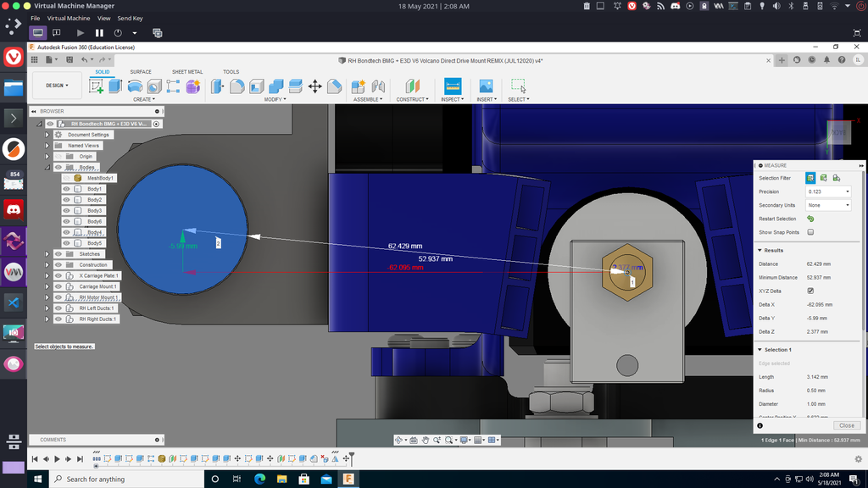The height and width of the screenshot is (488, 868).
Task: Select the Extrude tool
Action: (x=115, y=86)
